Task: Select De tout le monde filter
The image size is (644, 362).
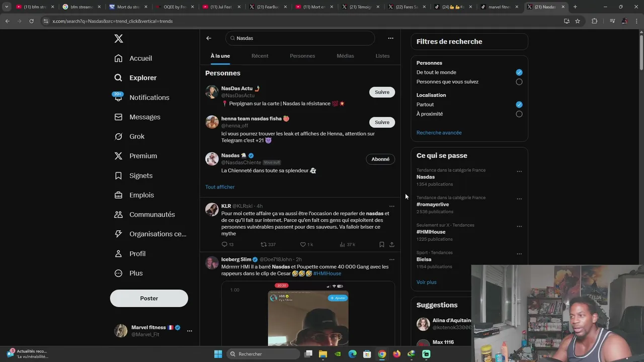Action: (x=519, y=72)
